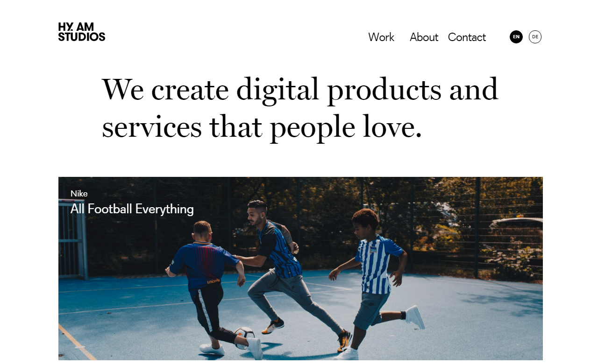The width and height of the screenshot is (598, 364).
Task: Open the Work page
Action: (x=381, y=37)
